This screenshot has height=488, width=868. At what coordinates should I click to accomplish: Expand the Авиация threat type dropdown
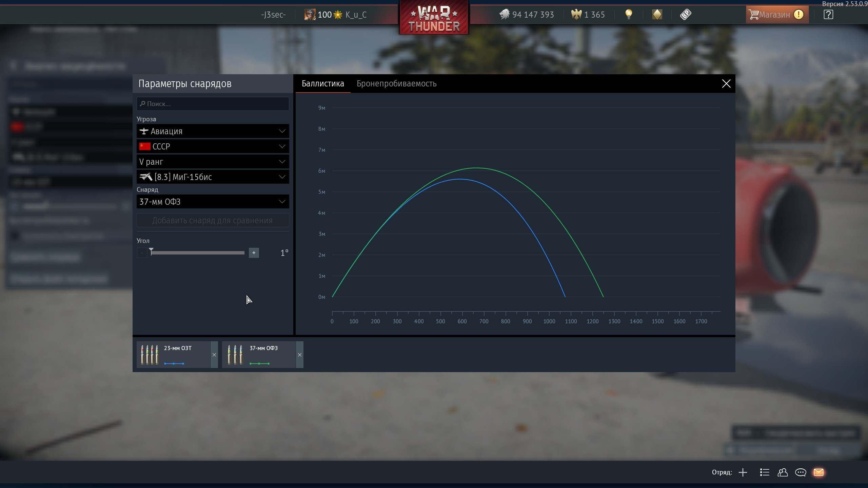pyautogui.click(x=213, y=131)
